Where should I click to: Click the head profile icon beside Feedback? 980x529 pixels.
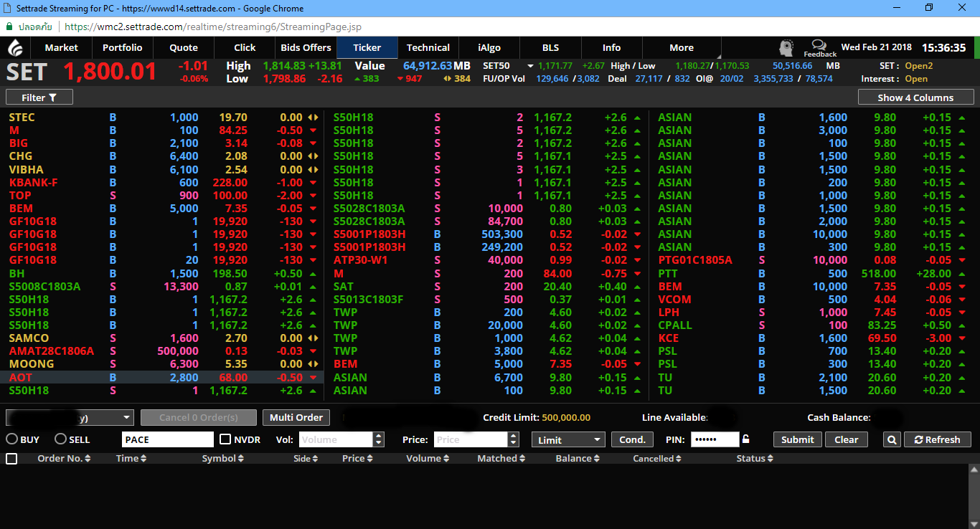(x=787, y=48)
